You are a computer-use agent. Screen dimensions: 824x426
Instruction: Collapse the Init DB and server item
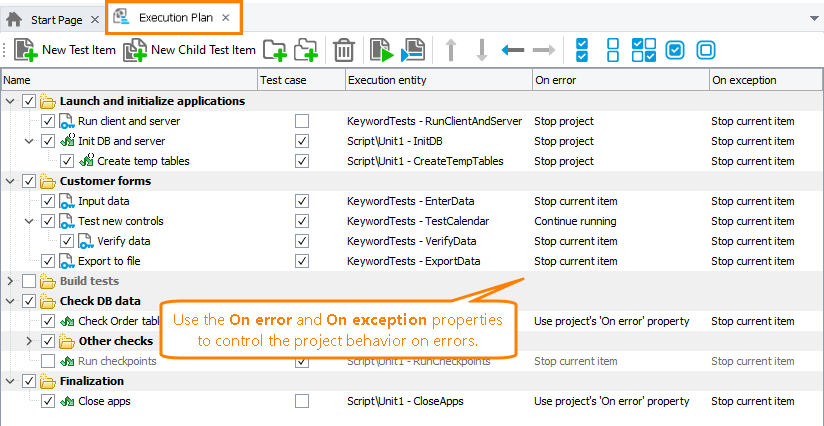pyautogui.click(x=29, y=141)
